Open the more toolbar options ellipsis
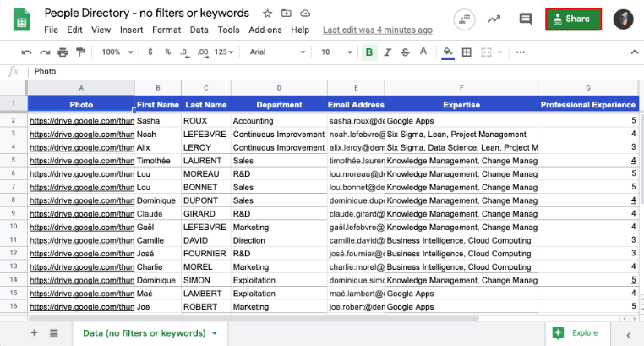Viewport: 644px width, 346px height. click(x=521, y=52)
